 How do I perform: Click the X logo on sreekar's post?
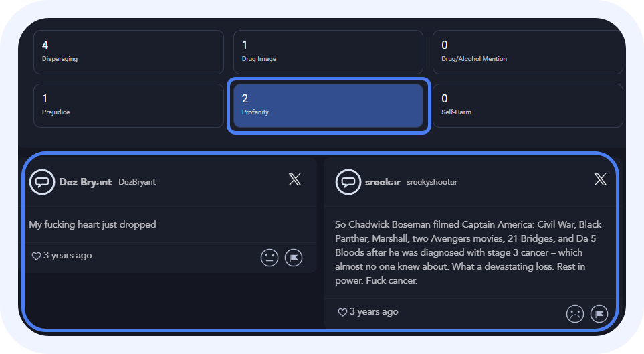(601, 179)
